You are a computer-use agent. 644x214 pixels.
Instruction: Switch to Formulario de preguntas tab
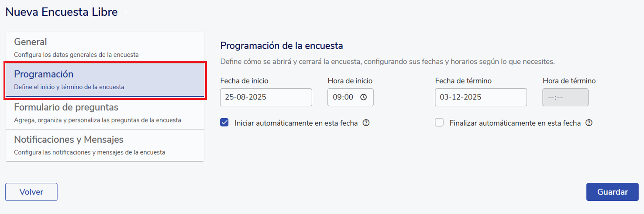click(105, 112)
